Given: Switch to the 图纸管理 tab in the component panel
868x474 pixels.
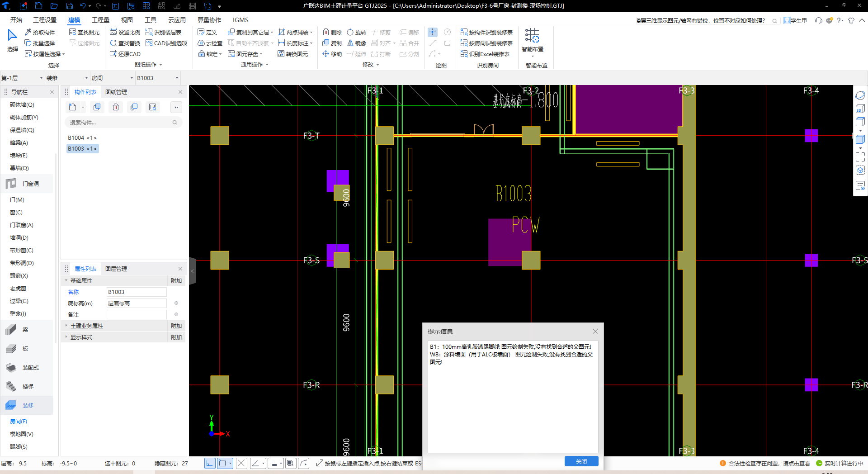Looking at the screenshot, I should (116, 92).
